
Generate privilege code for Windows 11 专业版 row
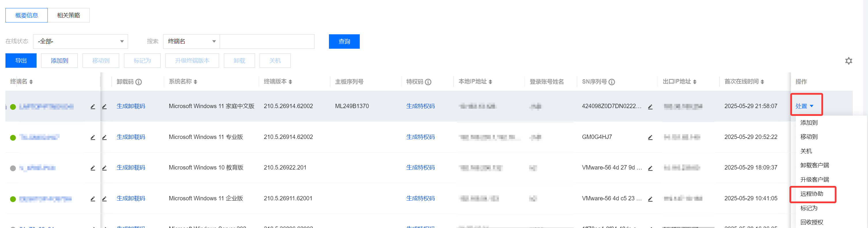[420, 137]
